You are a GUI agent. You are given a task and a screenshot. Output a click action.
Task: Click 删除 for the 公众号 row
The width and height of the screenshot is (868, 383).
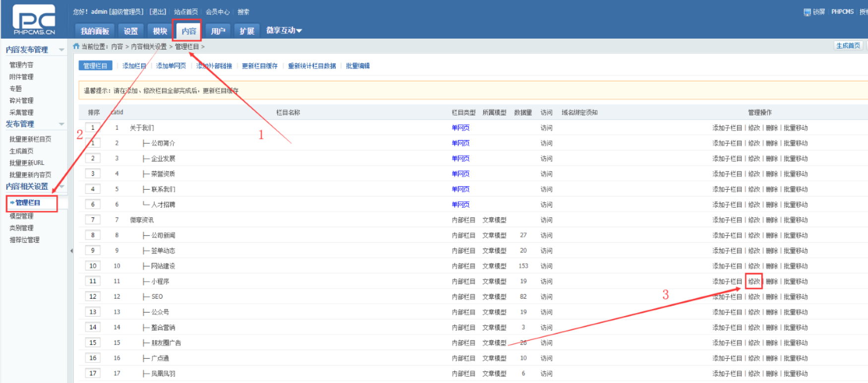[x=772, y=312]
